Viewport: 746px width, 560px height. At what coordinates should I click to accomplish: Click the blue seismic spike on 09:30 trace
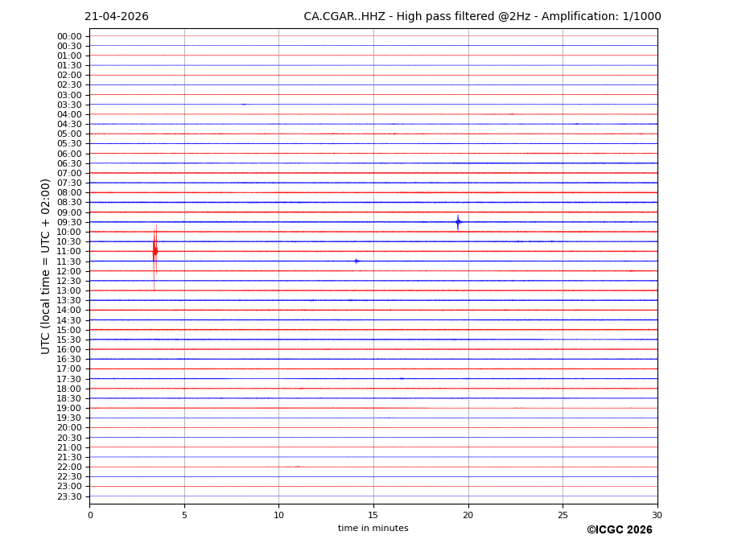pyautogui.click(x=458, y=222)
